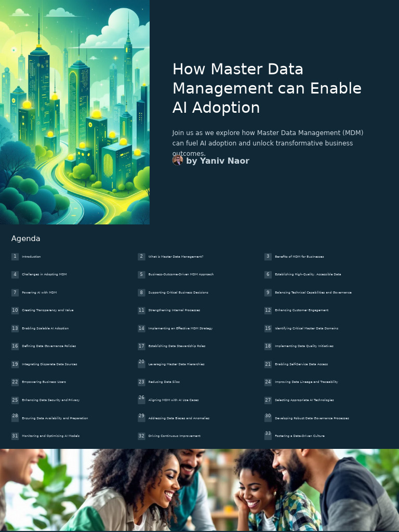
Task: Open 'Establishing Data Stewardship Roles'
Action: 177,346
